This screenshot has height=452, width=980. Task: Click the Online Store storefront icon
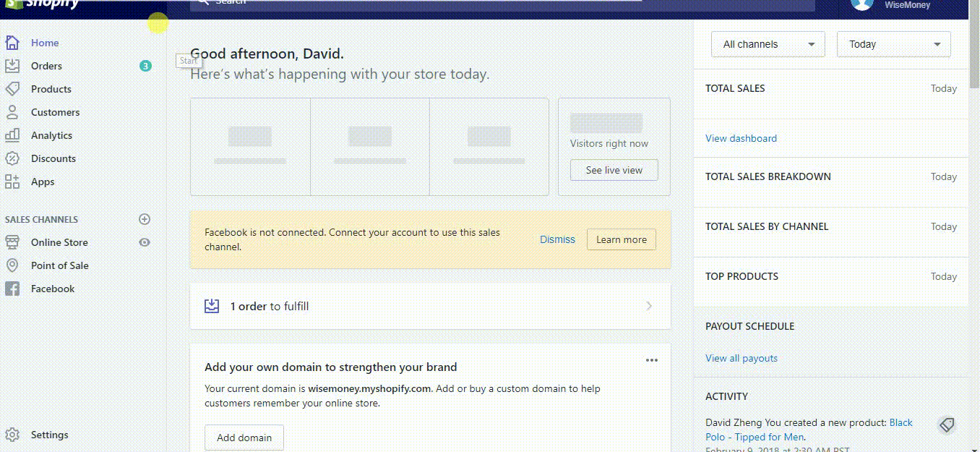pos(12,242)
